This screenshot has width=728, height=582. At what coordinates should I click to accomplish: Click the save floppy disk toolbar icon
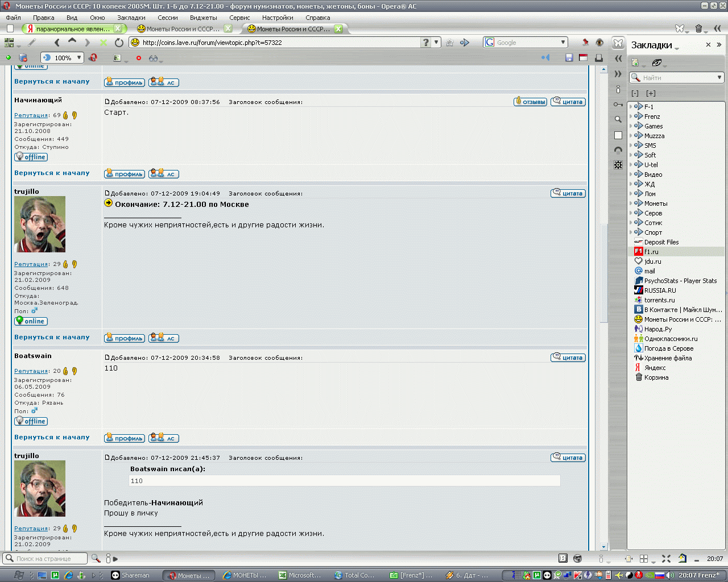coord(569,57)
